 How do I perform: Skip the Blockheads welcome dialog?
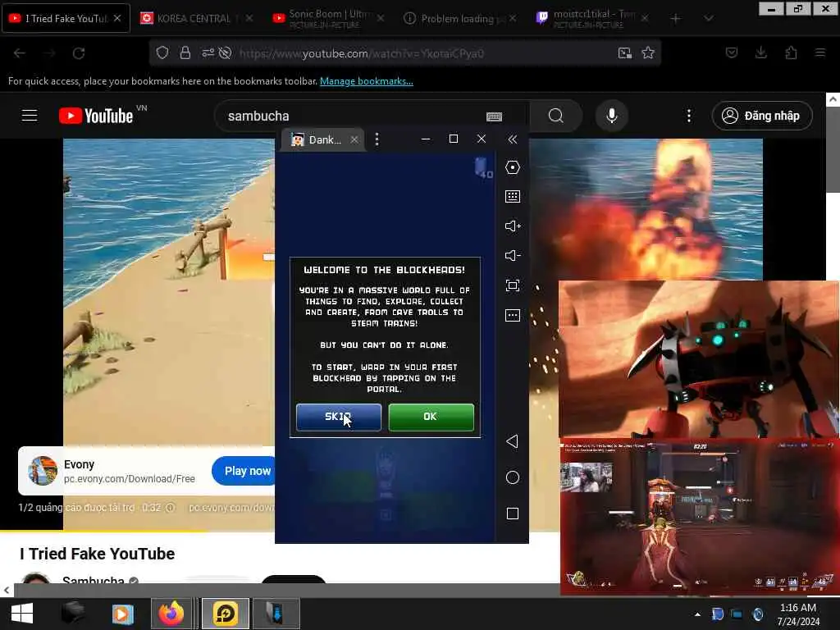pos(339,417)
